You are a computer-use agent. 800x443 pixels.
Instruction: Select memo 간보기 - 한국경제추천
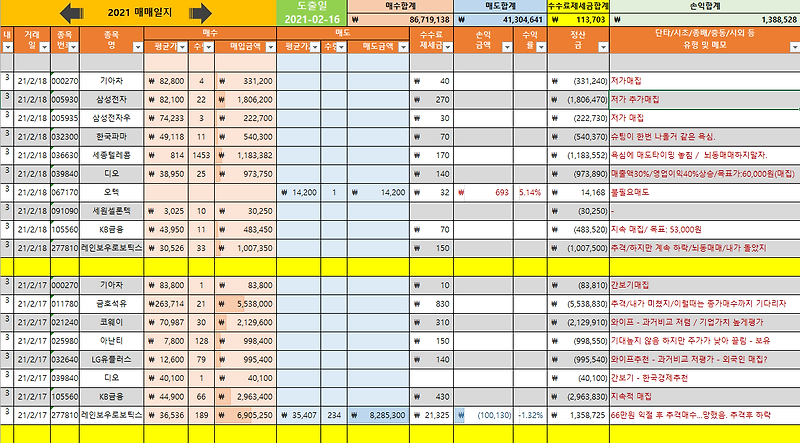[x=705, y=378]
